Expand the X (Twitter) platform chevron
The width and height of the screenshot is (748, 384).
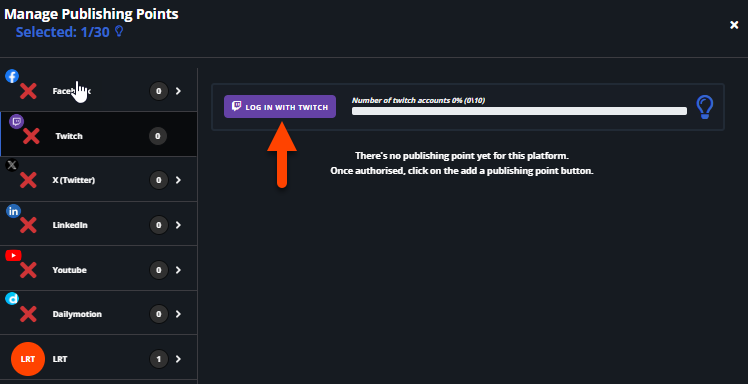pos(178,180)
